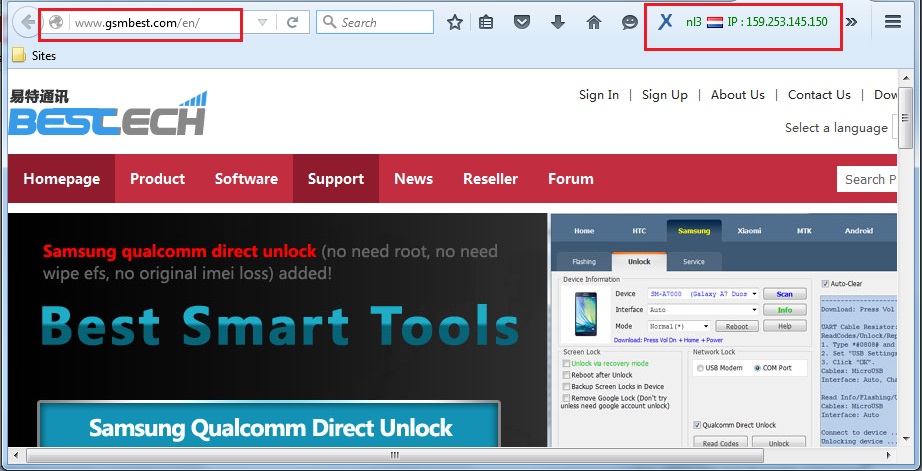Select the COM Port radio button

pyautogui.click(x=757, y=368)
